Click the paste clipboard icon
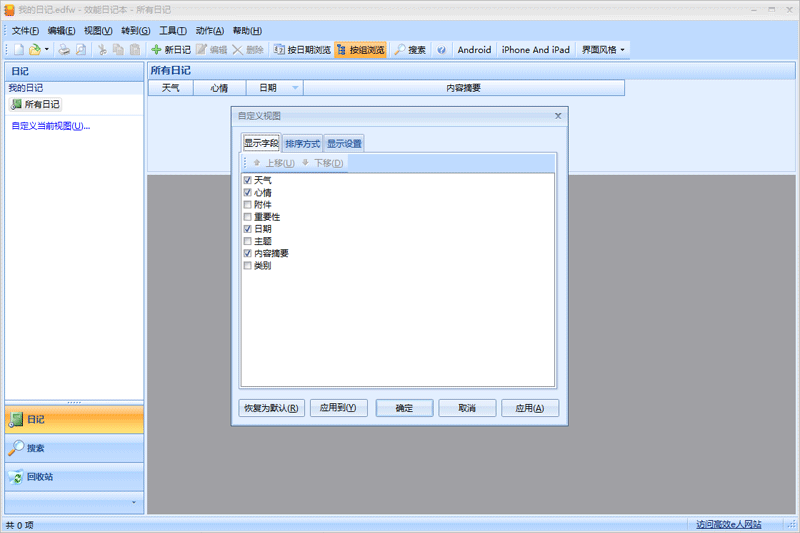Screen dimensions: 800x533 [135, 49]
